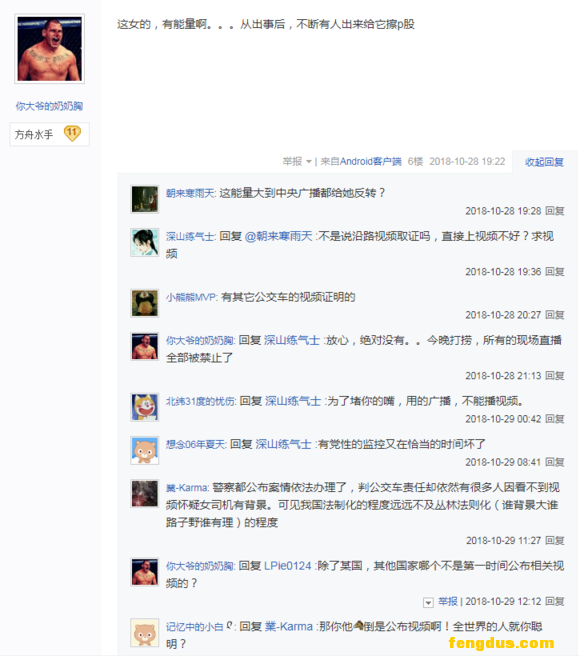Click avatar of 朝来寒雨天

pos(144,199)
